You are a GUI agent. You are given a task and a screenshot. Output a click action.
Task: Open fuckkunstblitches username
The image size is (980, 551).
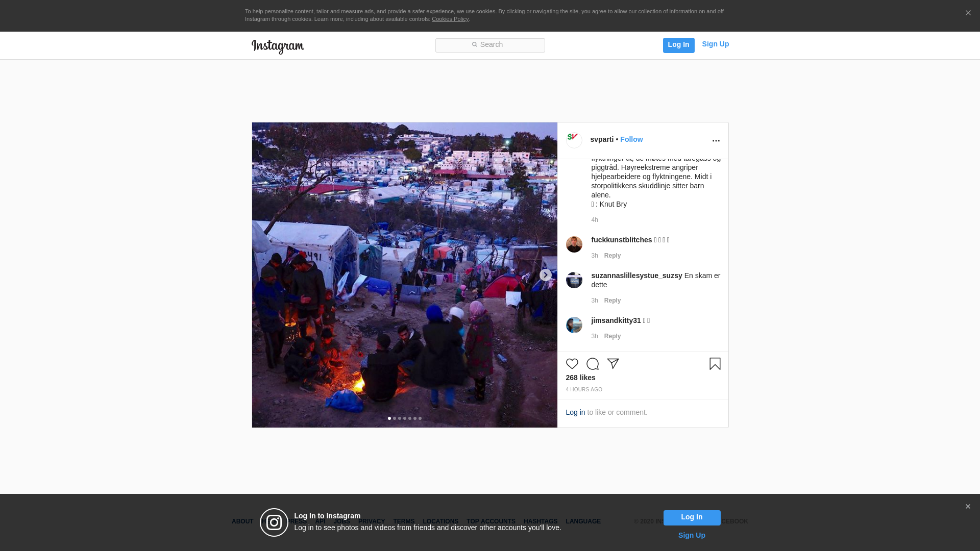coord(621,240)
